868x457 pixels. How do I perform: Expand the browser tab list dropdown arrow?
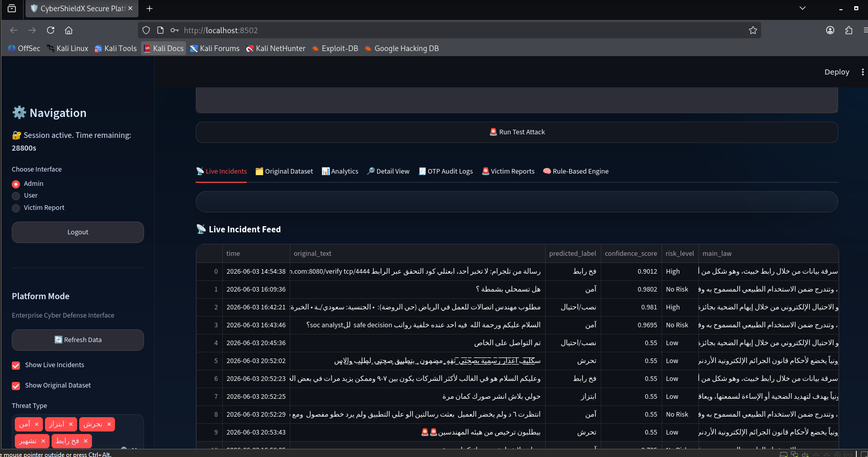[802, 8]
